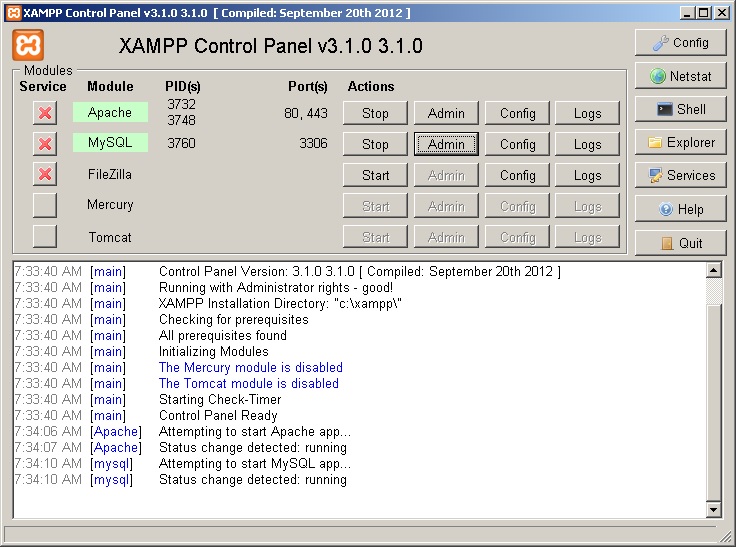
Task: Close the XAMPP Control Panel window
Action: 722,13
